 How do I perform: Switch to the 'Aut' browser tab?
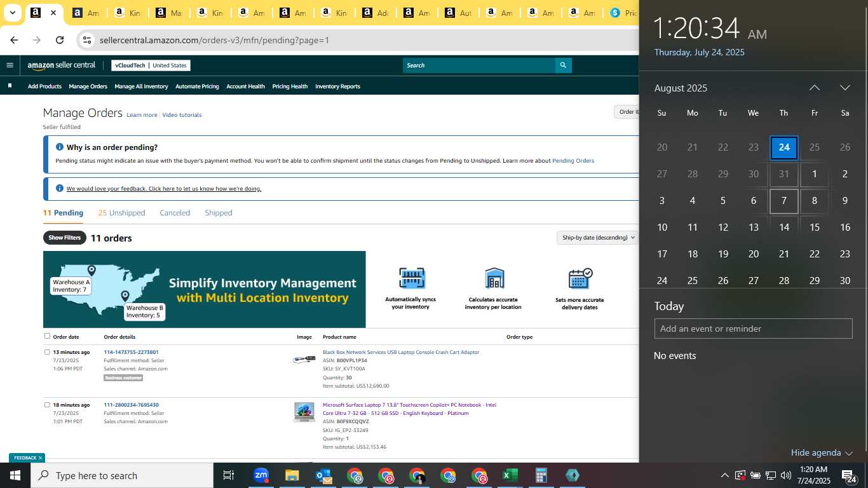point(458,13)
